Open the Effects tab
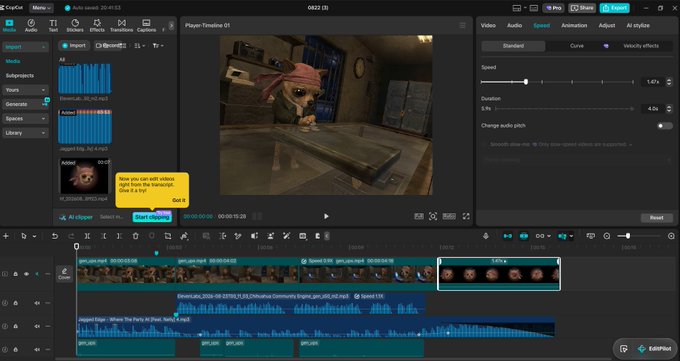The width and height of the screenshot is (680, 361). point(97,26)
